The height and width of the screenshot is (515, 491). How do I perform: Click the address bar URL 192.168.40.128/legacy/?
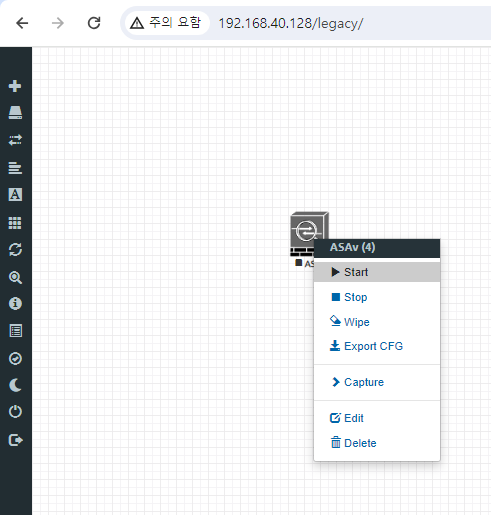click(x=290, y=24)
